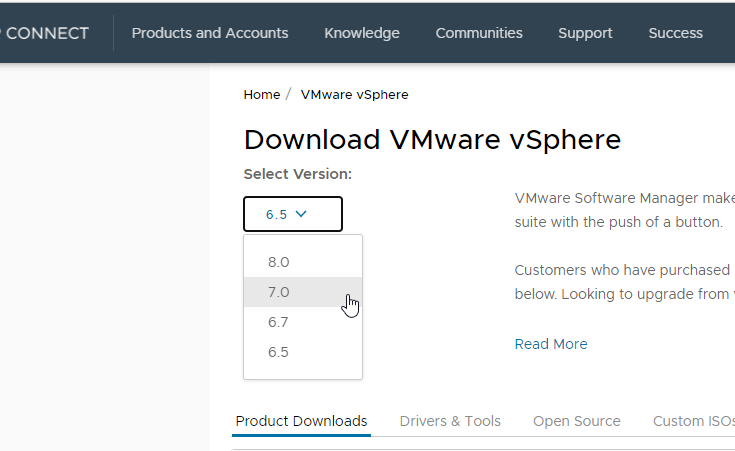Open the Open Source tab

pyautogui.click(x=577, y=421)
